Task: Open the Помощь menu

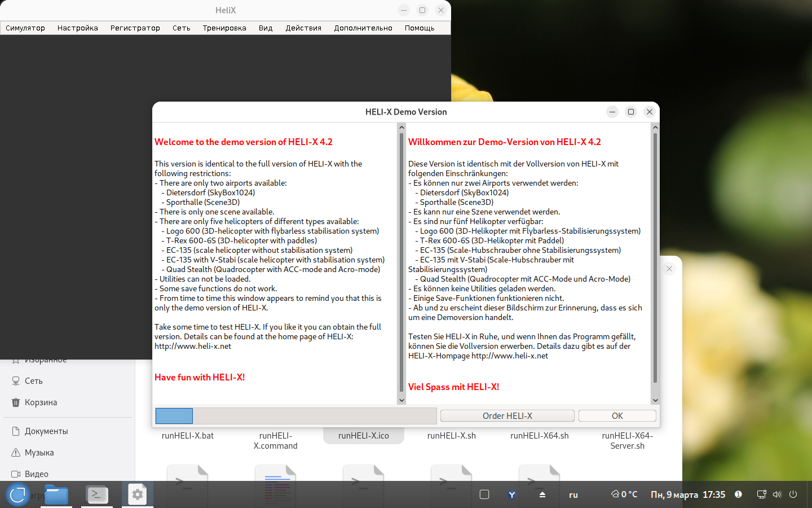Action: point(420,28)
